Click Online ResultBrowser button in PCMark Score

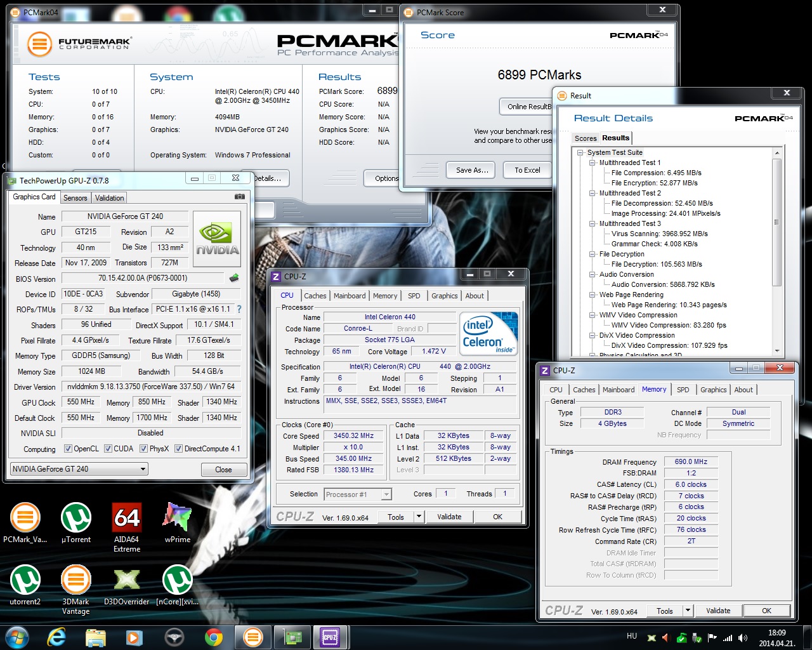pos(527,107)
